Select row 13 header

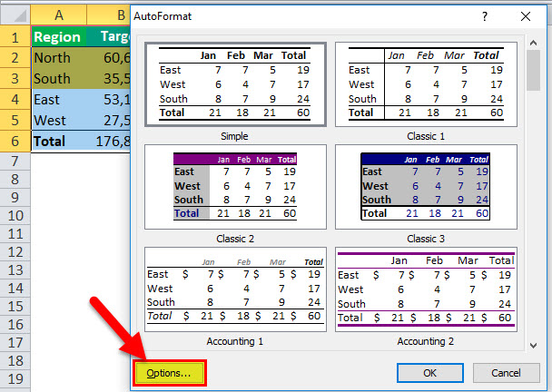[x=15, y=270]
